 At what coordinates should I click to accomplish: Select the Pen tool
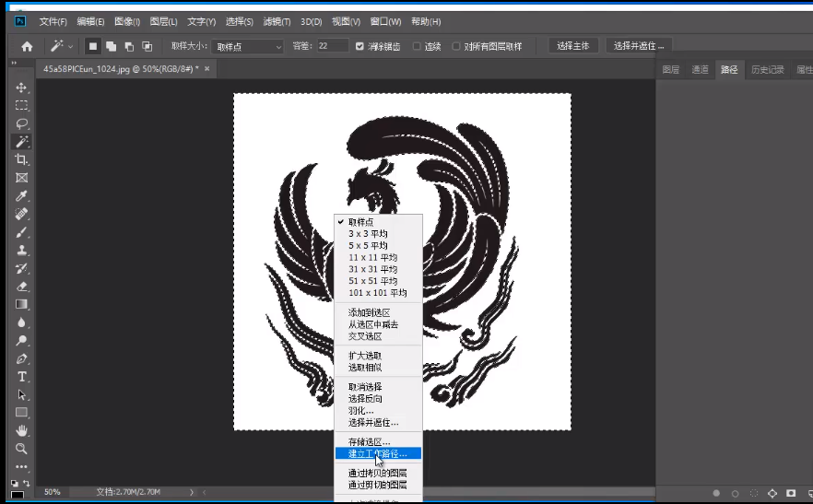click(x=21, y=358)
